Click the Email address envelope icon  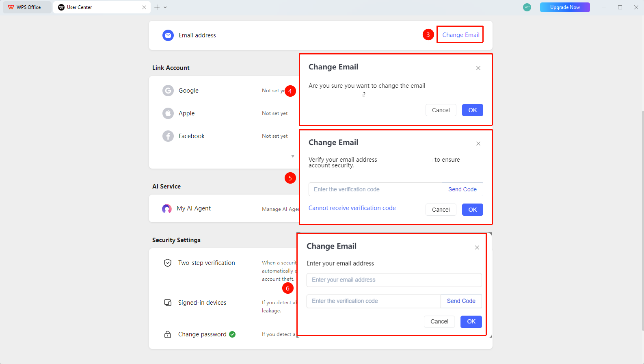168,35
